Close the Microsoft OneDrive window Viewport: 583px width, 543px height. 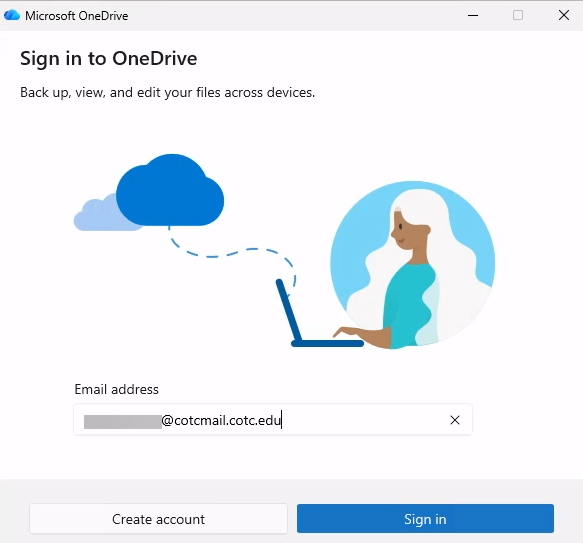point(564,15)
